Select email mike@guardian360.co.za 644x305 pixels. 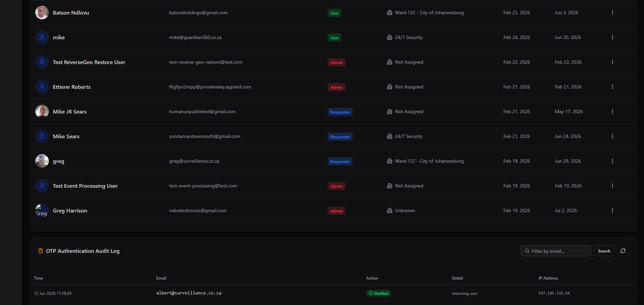click(x=195, y=37)
